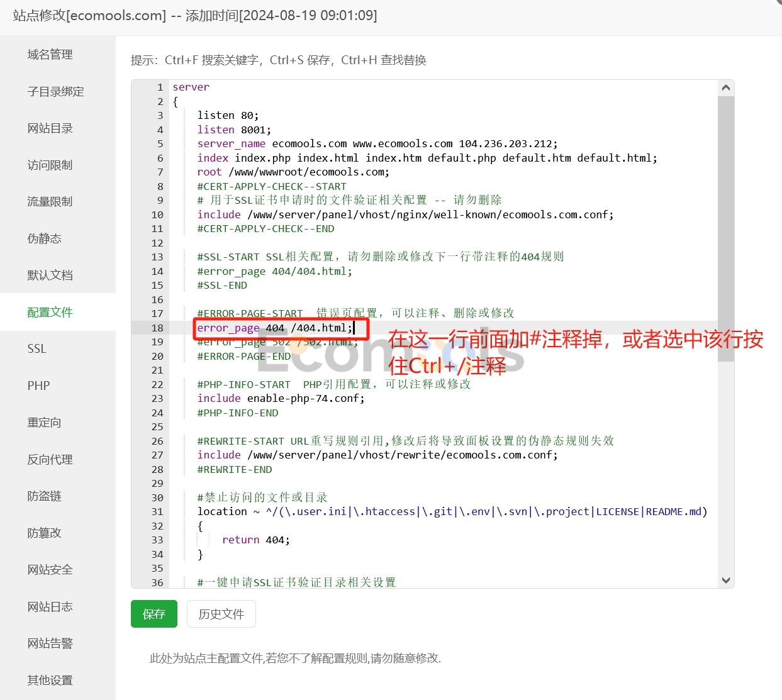This screenshot has height=700, width=782.
Task: View 网站日志 logs
Action: click(x=50, y=607)
